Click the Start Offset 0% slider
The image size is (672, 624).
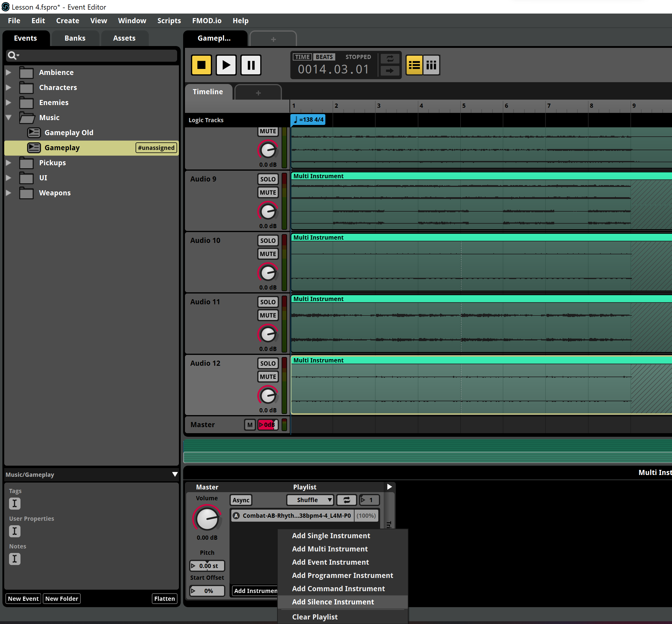(x=207, y=591)
